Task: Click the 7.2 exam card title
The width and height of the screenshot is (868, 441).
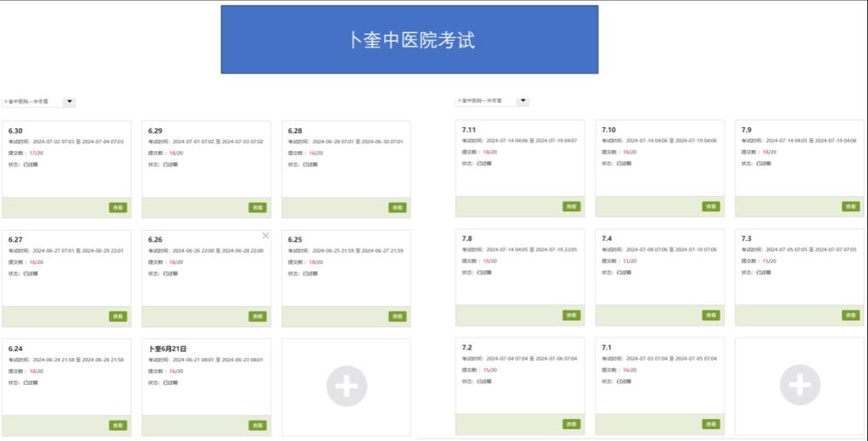Action: (x=467, y=348)
